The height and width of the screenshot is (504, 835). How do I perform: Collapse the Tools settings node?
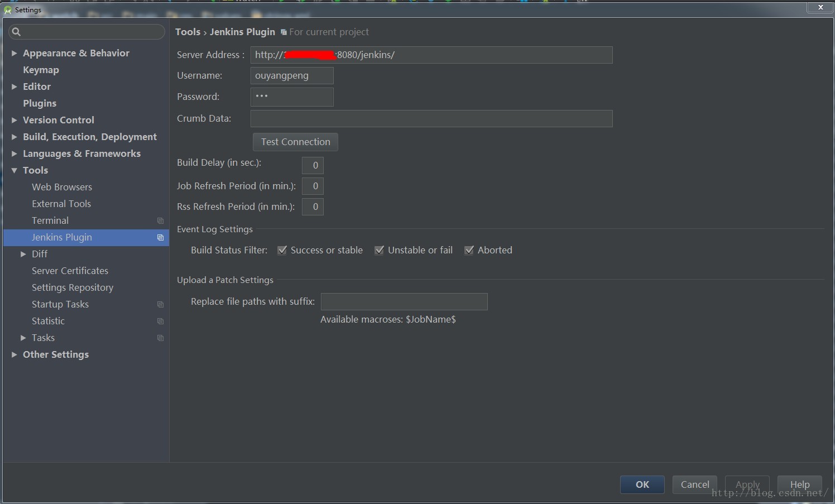pos(14,170)
